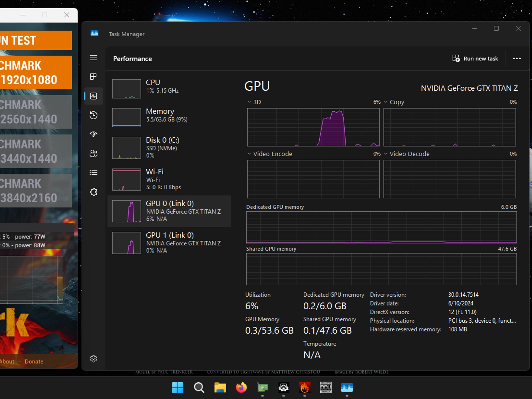
Task: Open the Windows Start menu
Action: (x=178, y=388)
